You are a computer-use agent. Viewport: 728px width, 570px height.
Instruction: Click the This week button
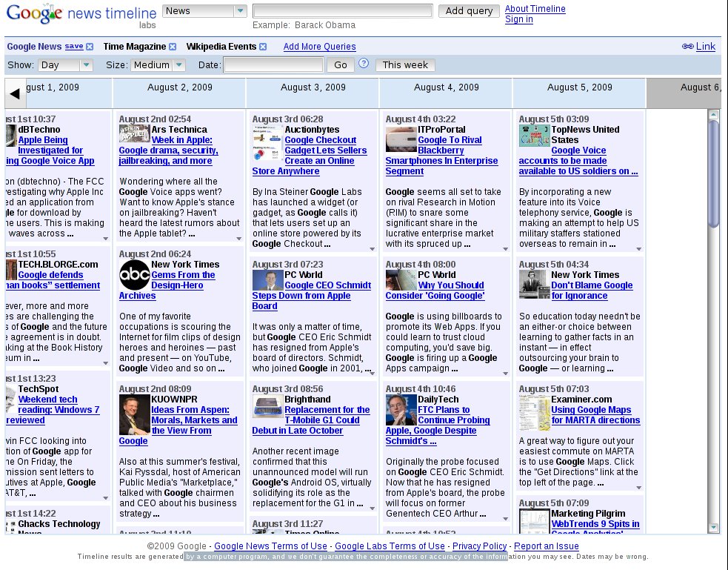click(405, 65)
